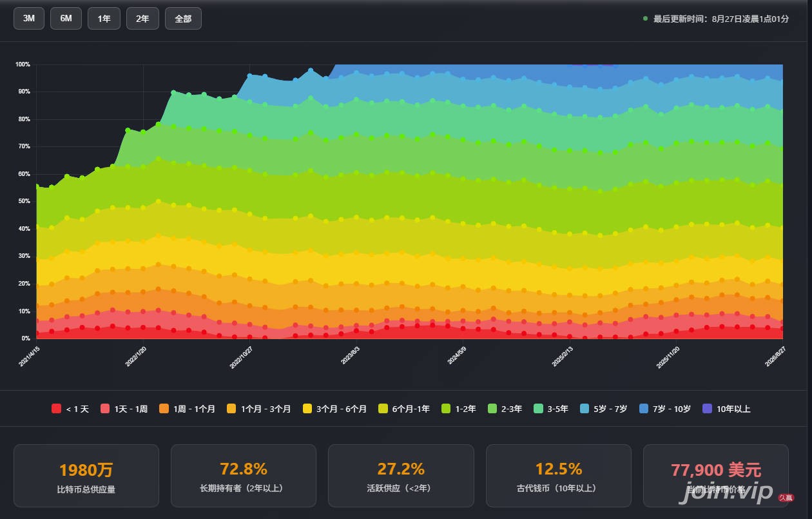Click the '1周 - 1个月' legend label
The width and height of the screenshot is (812, 519).
195,409
